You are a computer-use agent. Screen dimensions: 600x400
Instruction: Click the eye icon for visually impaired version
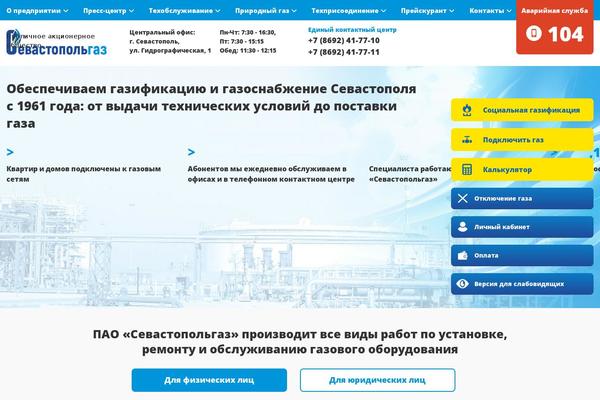[x=462, y=284]
